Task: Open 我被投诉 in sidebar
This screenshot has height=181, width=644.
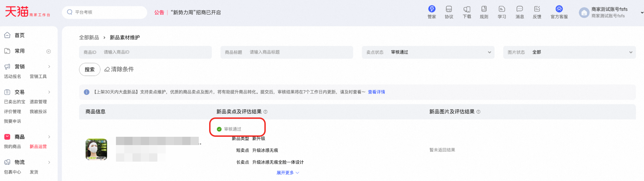Action: [38, 112]
